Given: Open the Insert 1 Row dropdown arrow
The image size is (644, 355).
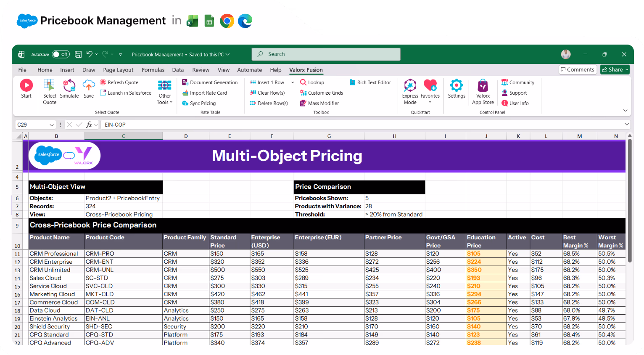Looking at the screenshot, I should point(292,82).
